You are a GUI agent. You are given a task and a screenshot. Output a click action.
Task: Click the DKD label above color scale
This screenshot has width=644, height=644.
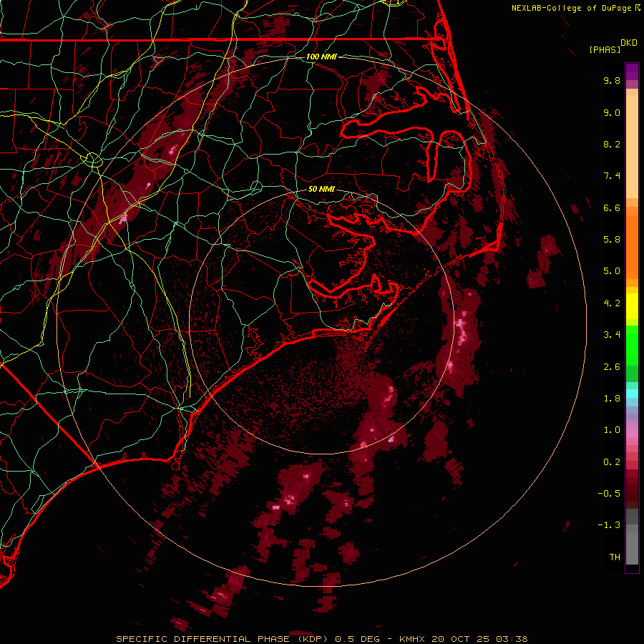coord(629,43)
